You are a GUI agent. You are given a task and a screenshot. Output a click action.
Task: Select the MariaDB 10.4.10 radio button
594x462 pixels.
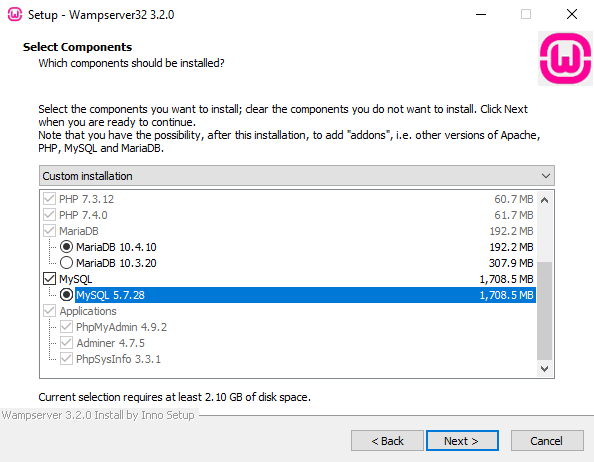point(66,247)
